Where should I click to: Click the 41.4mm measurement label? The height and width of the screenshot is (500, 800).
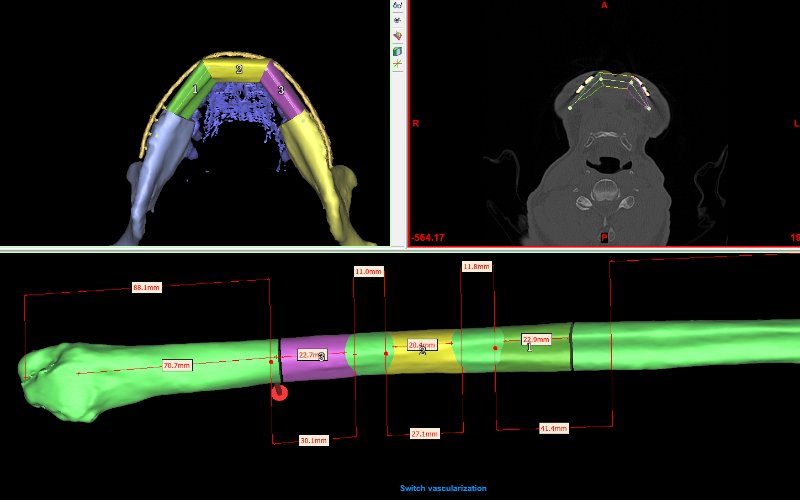(x=553, y=428)
